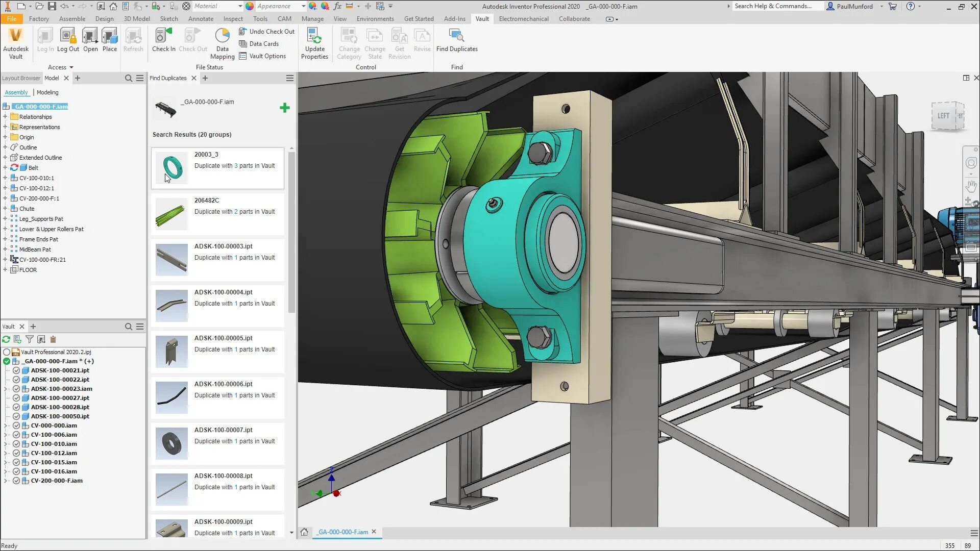Open hamburger menu of Find Duplicates panel
Viewport: 980px width, 551px height.
pyautogui.click(x=290, y=78)
